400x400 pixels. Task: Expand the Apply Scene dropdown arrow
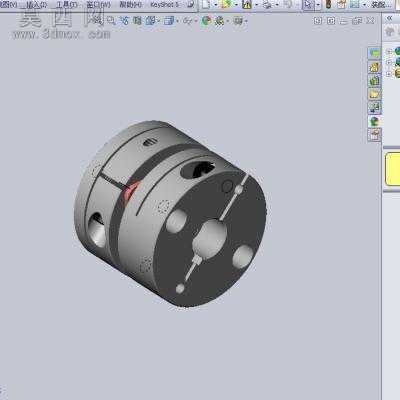tap(228, 21)
